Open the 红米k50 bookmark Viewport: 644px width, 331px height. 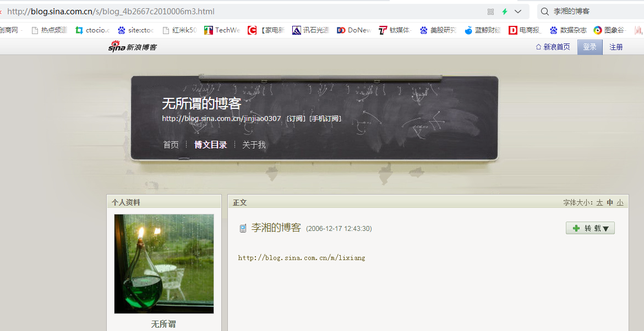coord(180,30)
